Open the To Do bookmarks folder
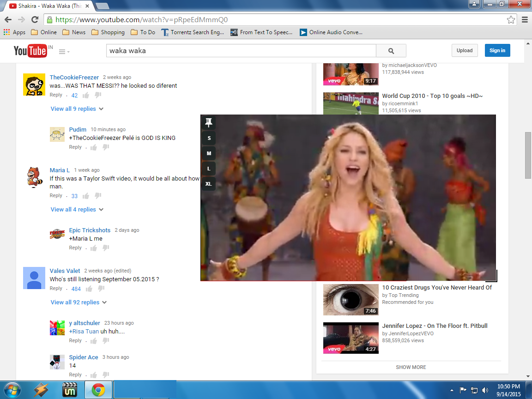Viewport: 532px width, 399px height. point(143,32)
